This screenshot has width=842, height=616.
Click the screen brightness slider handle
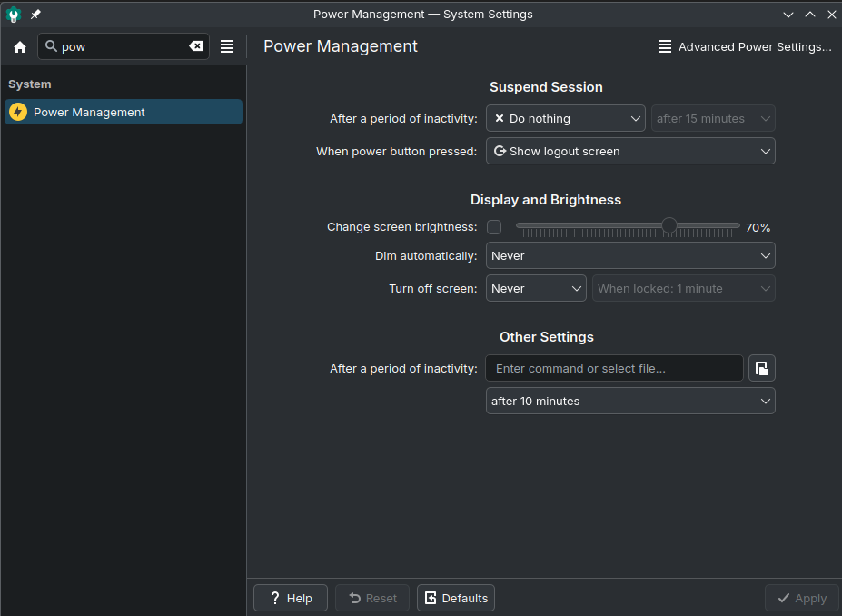click(669, 225)
